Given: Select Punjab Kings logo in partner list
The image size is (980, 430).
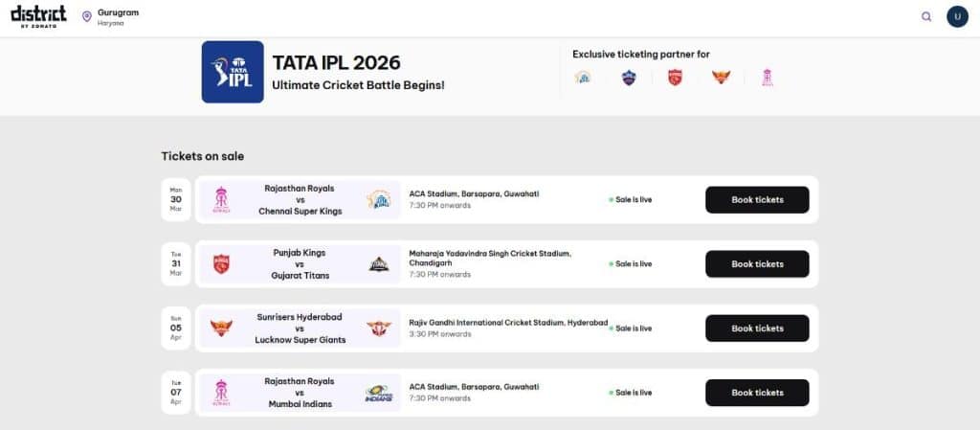Looking at the screenshot, I should 675,78.
